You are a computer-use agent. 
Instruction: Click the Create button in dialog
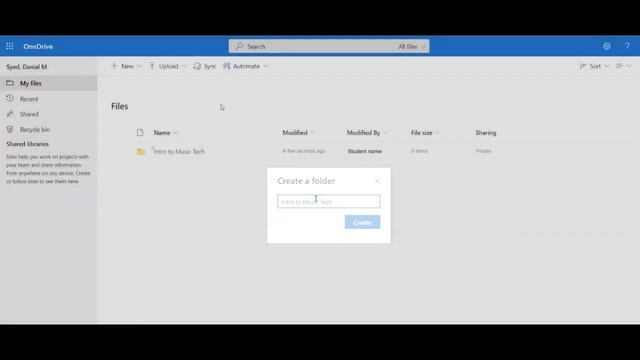click(362, 222)
